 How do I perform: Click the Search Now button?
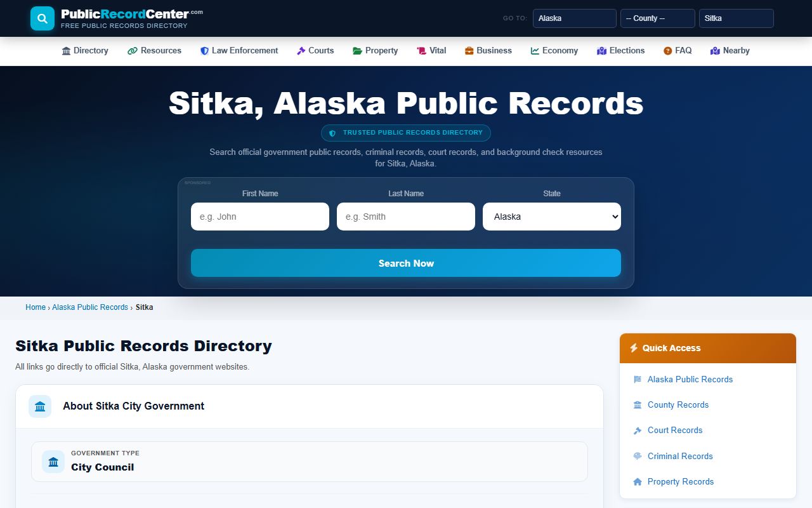click(406, 263)
